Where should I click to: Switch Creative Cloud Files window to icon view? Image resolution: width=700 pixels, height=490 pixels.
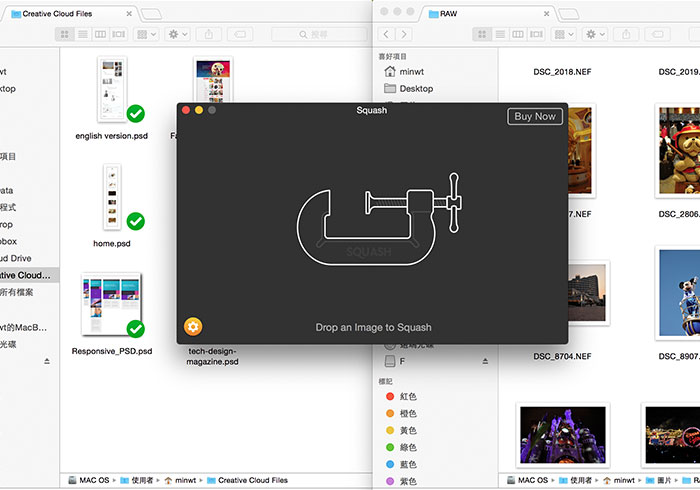[65, 34]
